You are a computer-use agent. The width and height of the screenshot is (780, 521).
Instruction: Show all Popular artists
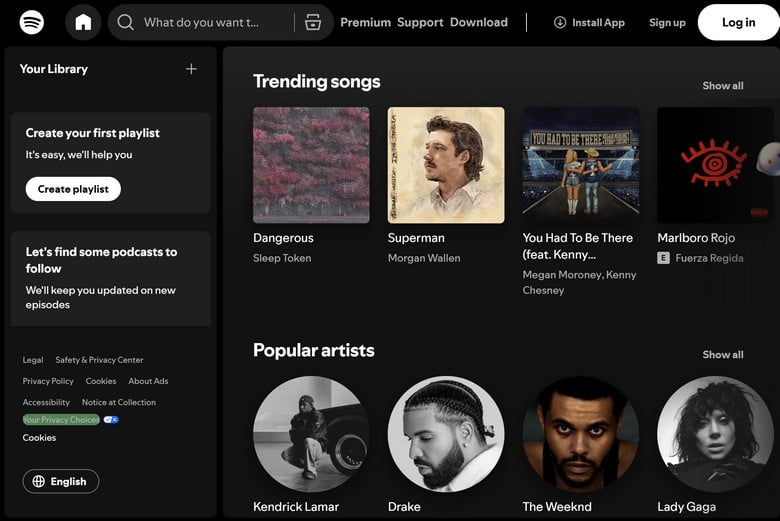click(723, 354)
